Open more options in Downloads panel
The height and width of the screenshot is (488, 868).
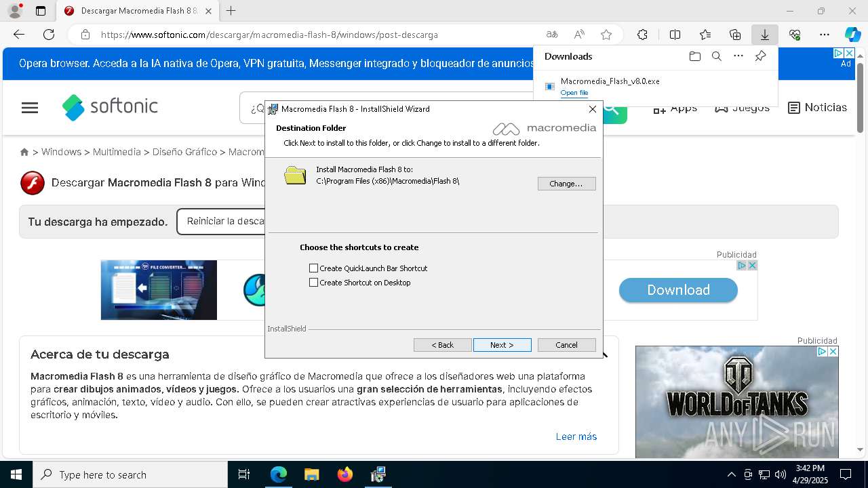(738, 56)
